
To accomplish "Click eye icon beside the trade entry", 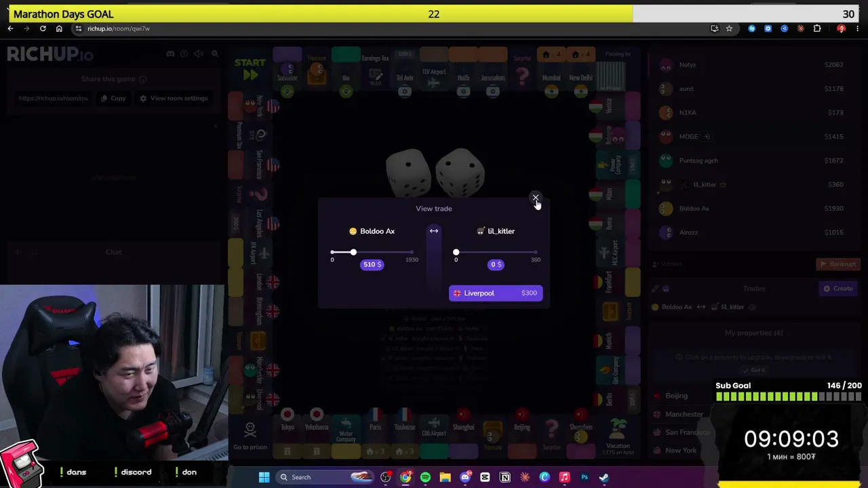I will click(x=752, y=307).
